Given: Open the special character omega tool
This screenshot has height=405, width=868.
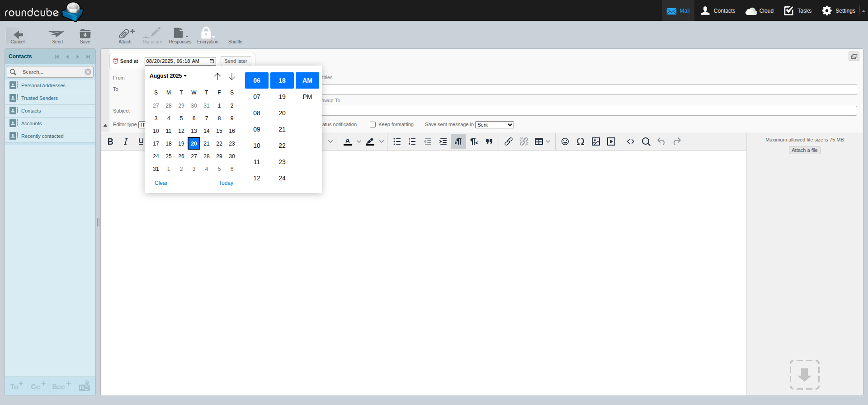Looking at the screenshot, I should [x=580, y=141].
